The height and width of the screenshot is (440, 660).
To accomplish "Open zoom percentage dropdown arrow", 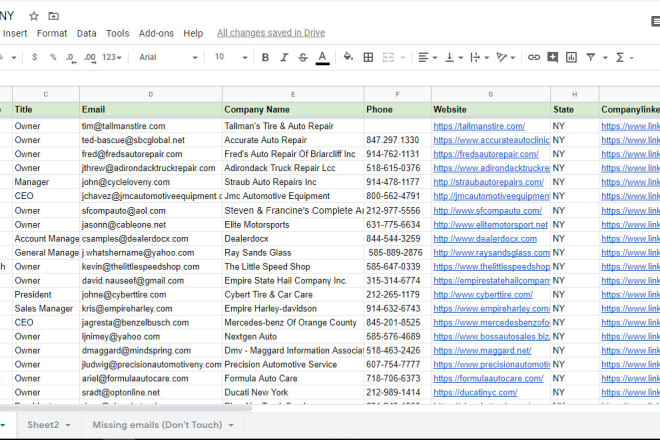I will [13, 58].
